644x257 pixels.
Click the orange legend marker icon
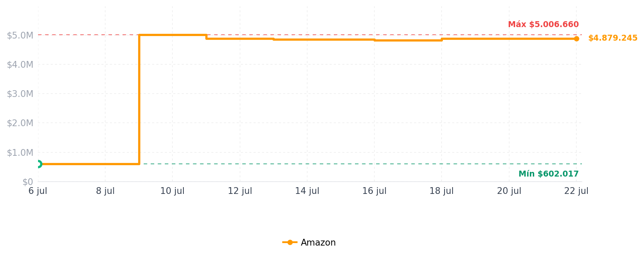click(290, 243)
